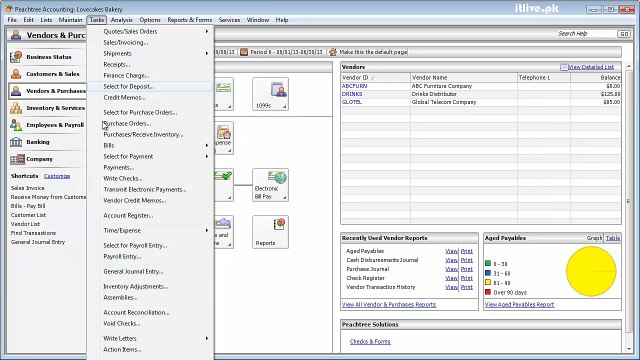Open Account Register from Tasks menu
Screen dimensions: 640x360
pos(128,216)
